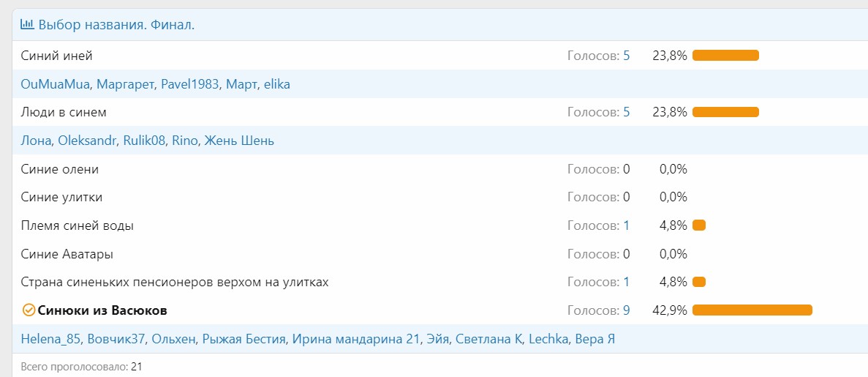Click the 'Страна синеньких пенсионеров' poll option text
Screen dimensions: 868x377
[x=175, y=283]
